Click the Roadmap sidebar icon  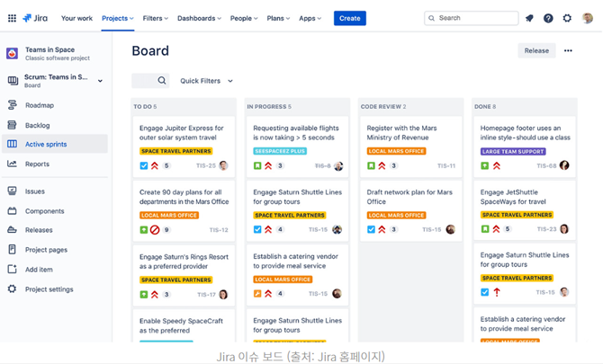pos(12,105)
